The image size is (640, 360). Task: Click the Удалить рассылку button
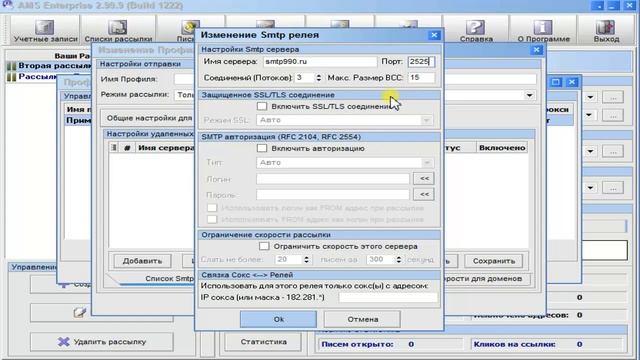coord(102,342)
